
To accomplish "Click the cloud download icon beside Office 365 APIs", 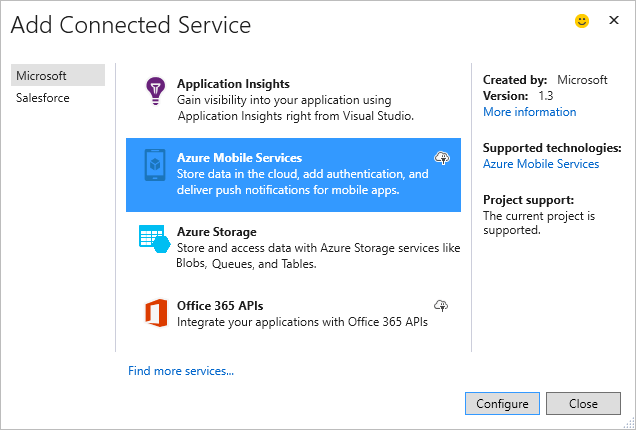I will click(x=440, y=305).
